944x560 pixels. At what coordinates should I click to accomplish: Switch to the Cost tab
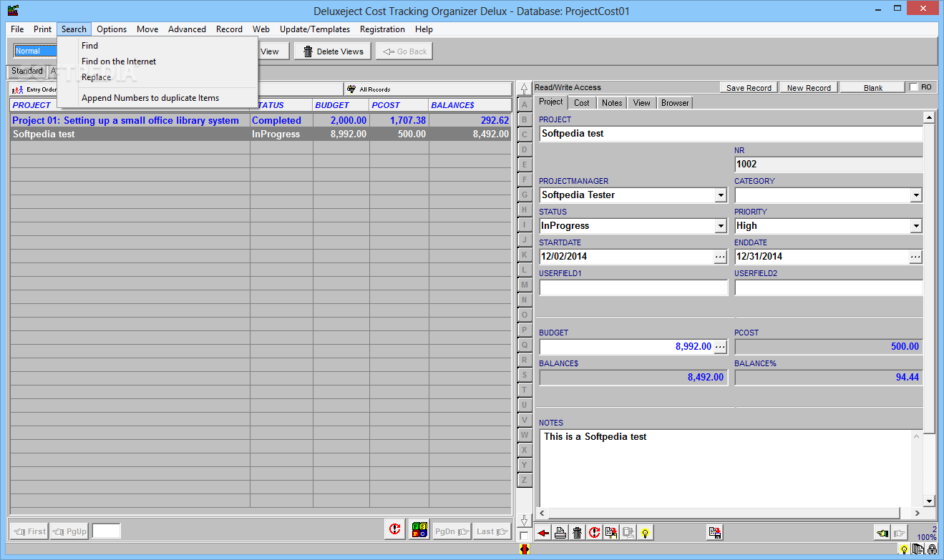coord(582,103)
